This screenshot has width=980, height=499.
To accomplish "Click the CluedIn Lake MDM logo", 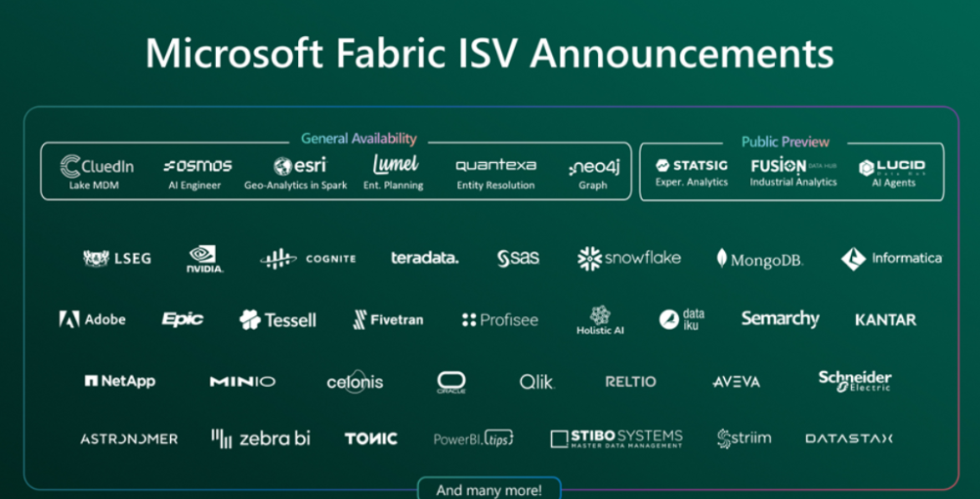I will coord(96,166).
